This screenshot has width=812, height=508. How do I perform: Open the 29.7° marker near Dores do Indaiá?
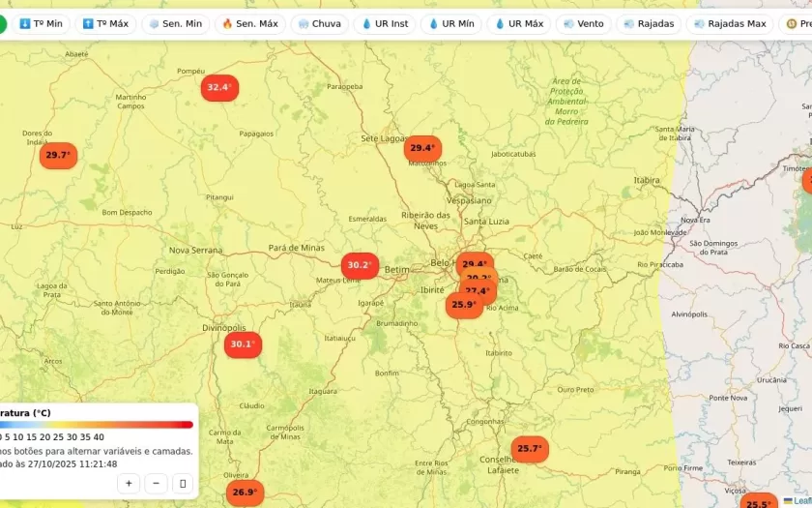[58, 155]
